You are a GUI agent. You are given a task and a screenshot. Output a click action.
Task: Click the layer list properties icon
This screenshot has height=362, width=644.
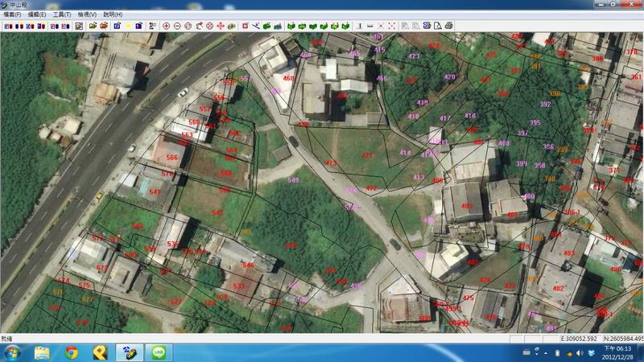pos(152,26)
